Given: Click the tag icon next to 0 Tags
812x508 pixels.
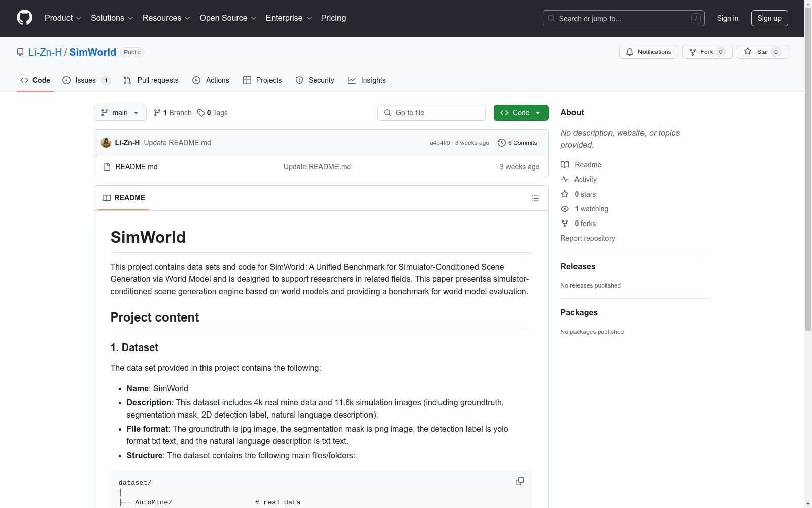Looking at the screenshot, I should [201, 113].
